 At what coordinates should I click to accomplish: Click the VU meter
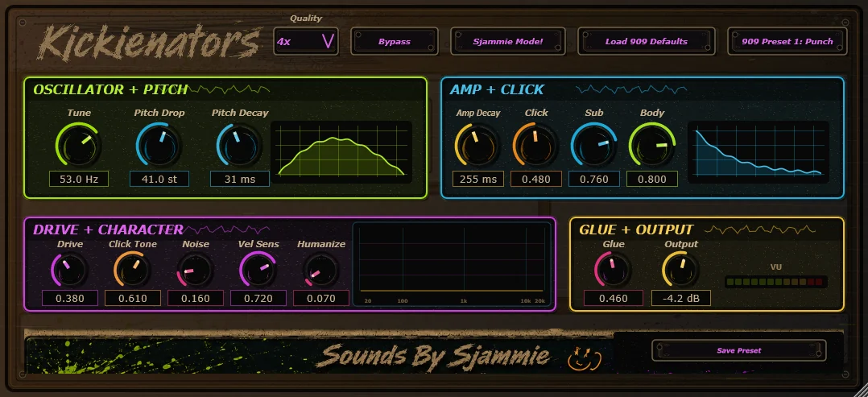[776, 283]
